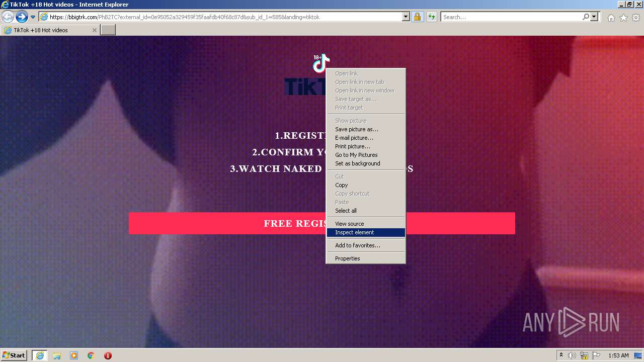Click the browser Forward arrow button

pyautogui.click(x=22, y=17)
